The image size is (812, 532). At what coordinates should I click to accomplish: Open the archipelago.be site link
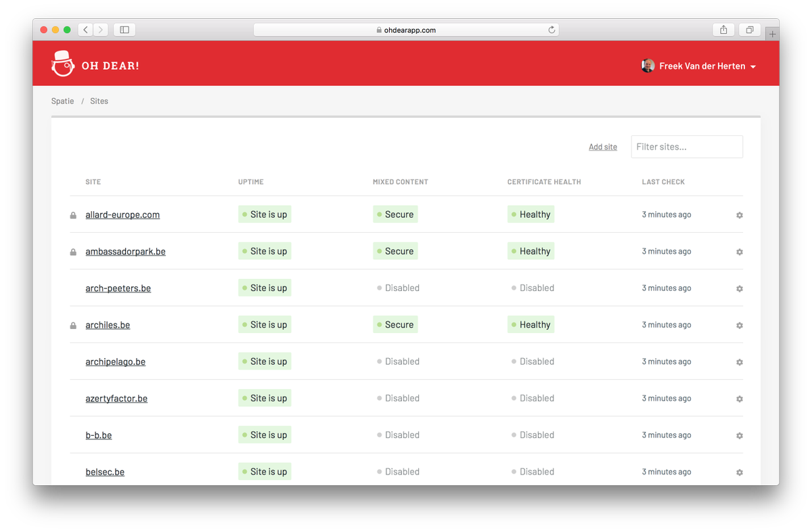pos(115,361)
